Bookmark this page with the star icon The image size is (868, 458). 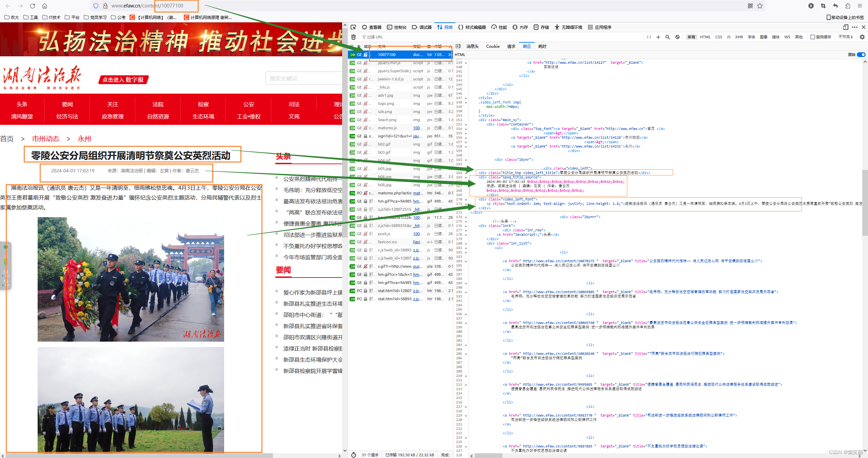(760, 6)
